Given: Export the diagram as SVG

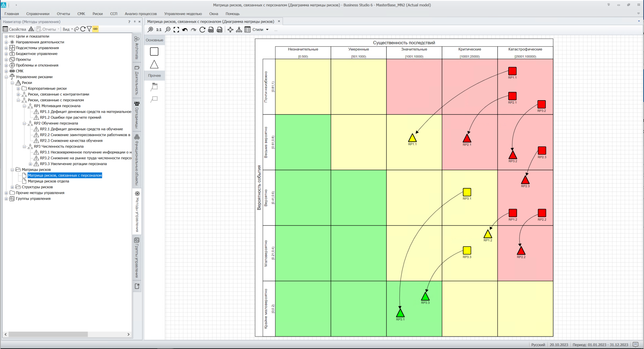Looking at the screenshot, I should point(211,30).
